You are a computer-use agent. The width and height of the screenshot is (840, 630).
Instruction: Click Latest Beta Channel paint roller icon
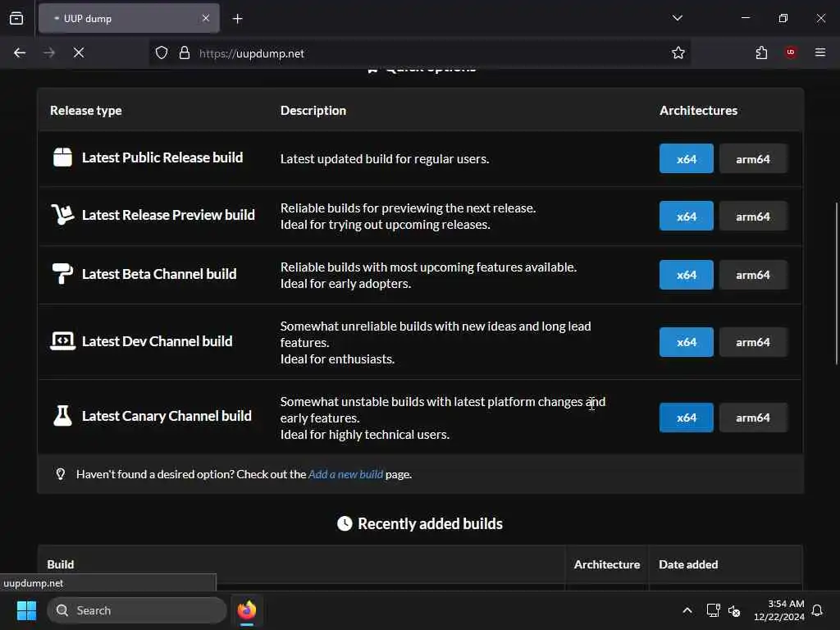[x=62, y=274]
